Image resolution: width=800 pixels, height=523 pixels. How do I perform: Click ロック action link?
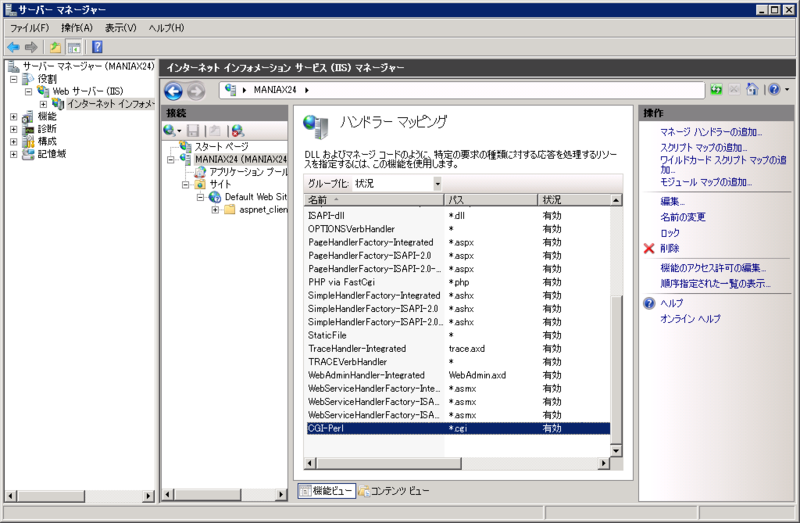[670, 233]
